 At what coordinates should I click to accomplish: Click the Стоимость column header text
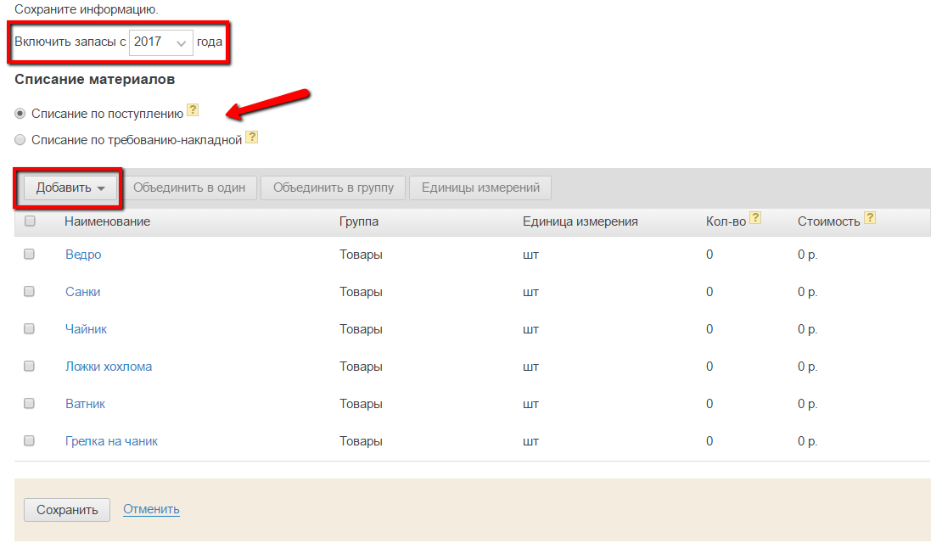[829, 221]
